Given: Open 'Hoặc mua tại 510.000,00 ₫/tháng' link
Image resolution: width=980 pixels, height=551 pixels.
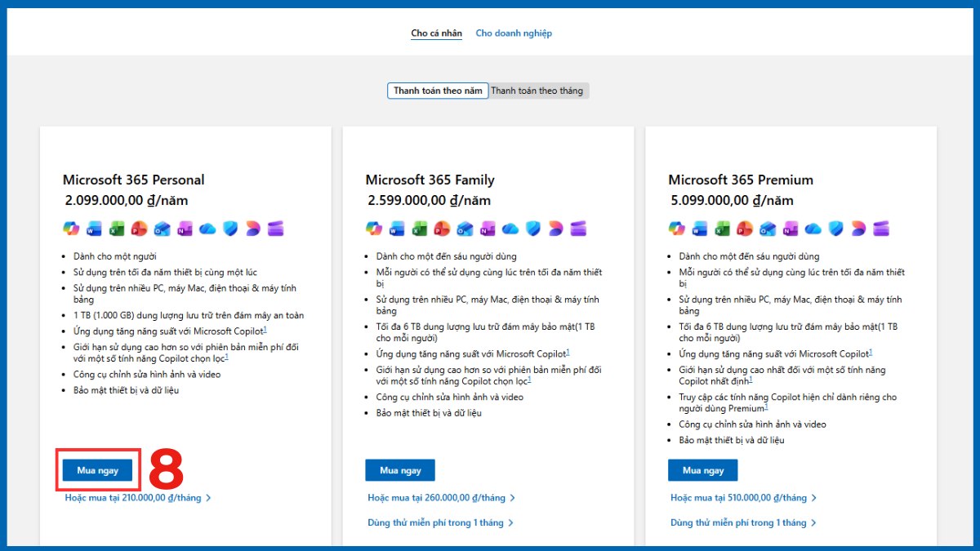Looking at the screenshot, I should (744, 497).
